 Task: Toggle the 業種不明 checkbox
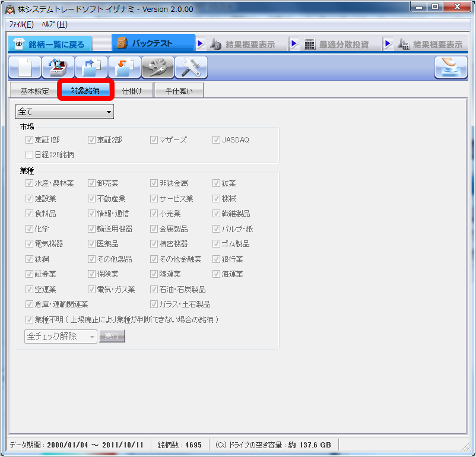click(29, 319)
